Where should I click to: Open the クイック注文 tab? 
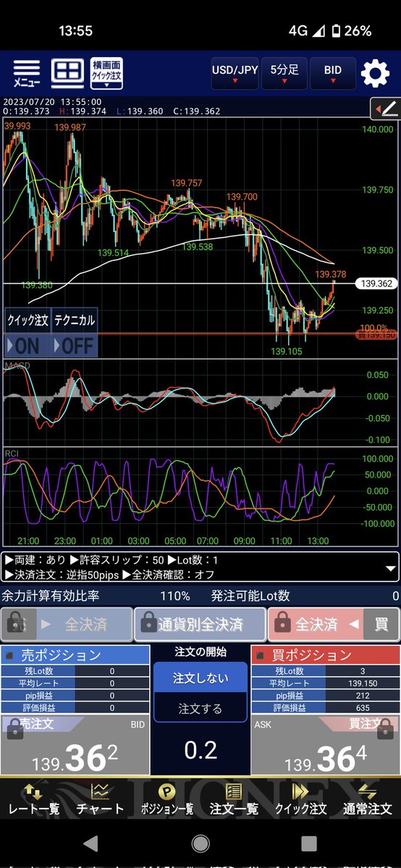pos(300,799)
